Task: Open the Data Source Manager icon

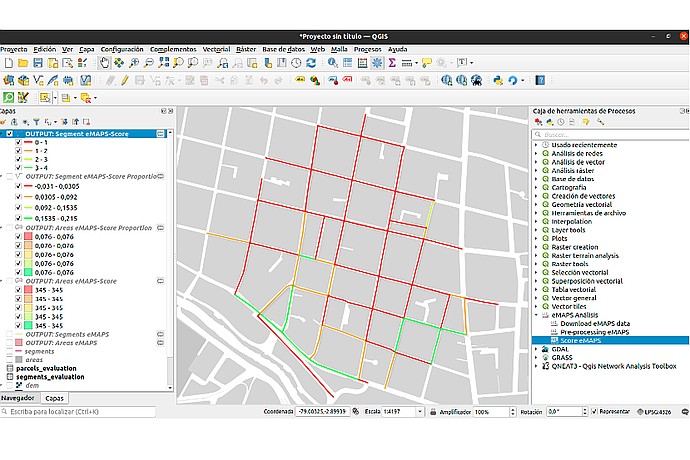Action: [8, 81]
